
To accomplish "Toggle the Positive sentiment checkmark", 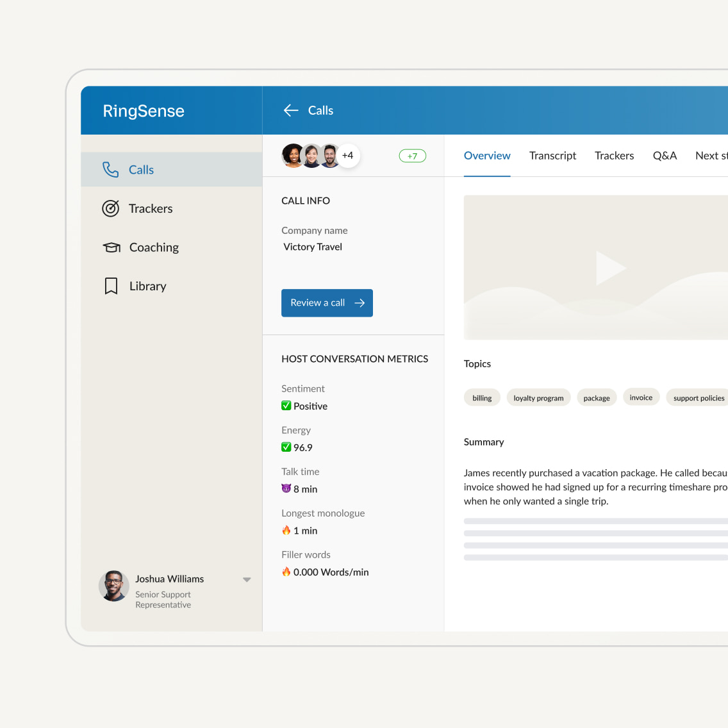I will [286, 406].
